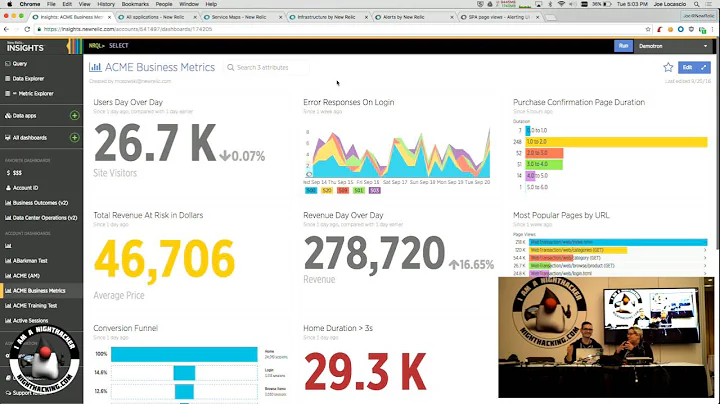Viewport: 720px width, 404px height.
Task: Open the ACME (AM) dashboard
Action: click(22, 276)
